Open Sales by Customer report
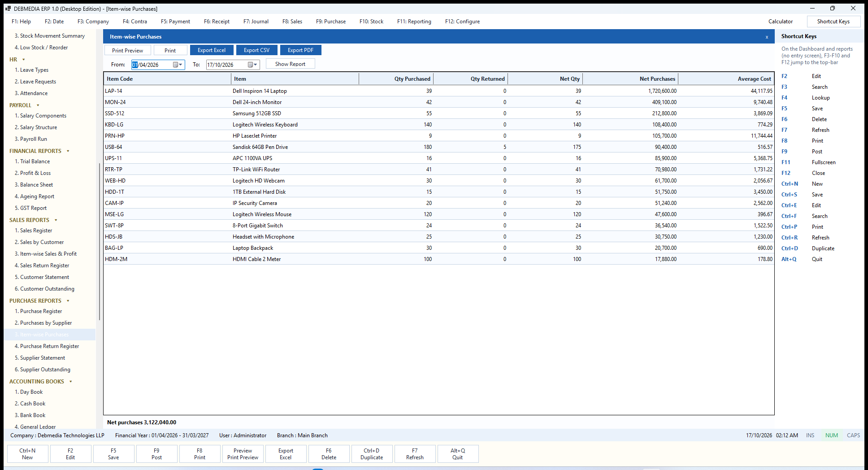Viewport: 868px width, 470px height. click(42, 242)
